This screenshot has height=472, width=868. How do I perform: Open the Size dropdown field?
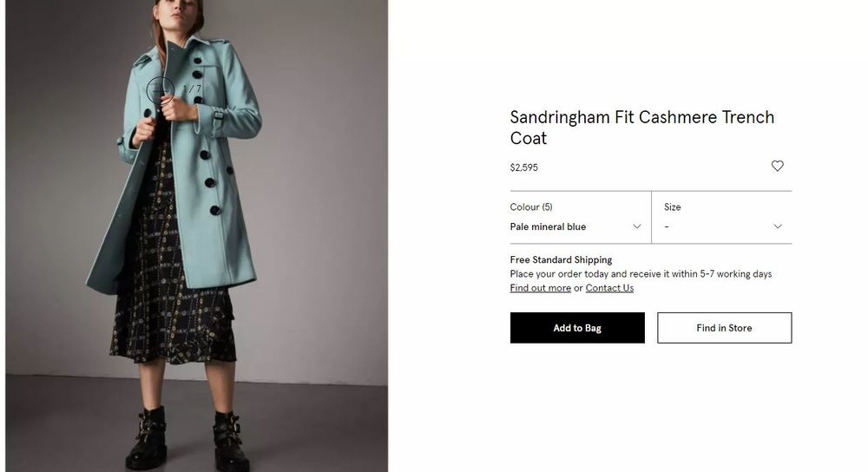point(722,226)
